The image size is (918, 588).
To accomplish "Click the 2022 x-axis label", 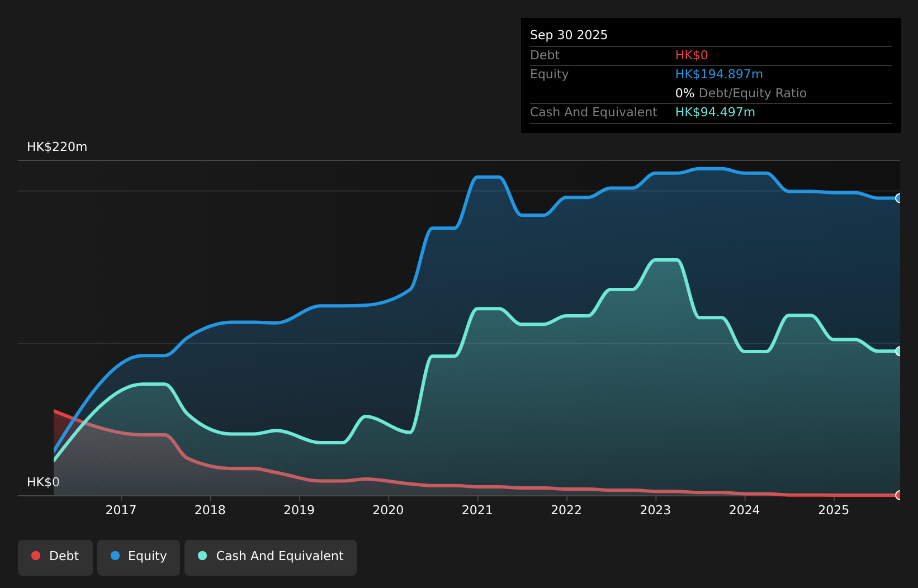I will (x=566, y=510).
